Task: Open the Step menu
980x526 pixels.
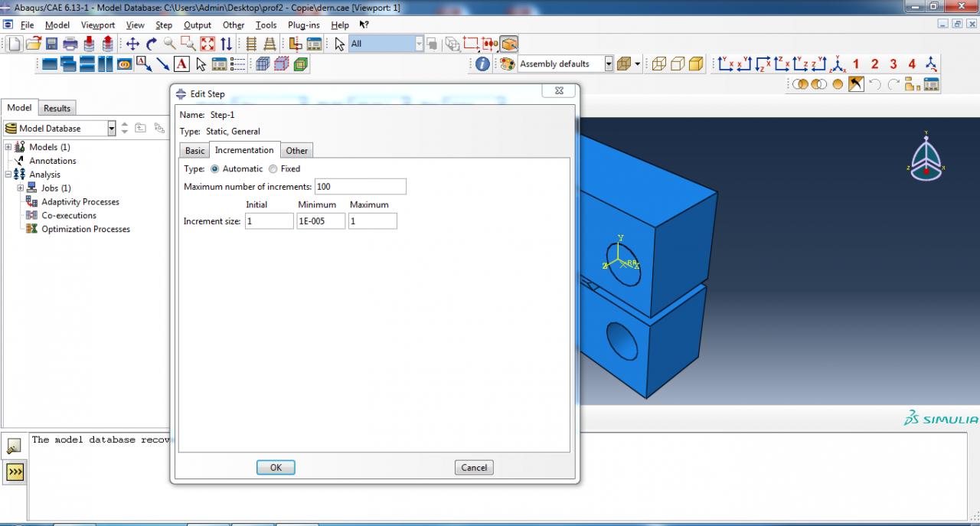Action: [164, 25]
